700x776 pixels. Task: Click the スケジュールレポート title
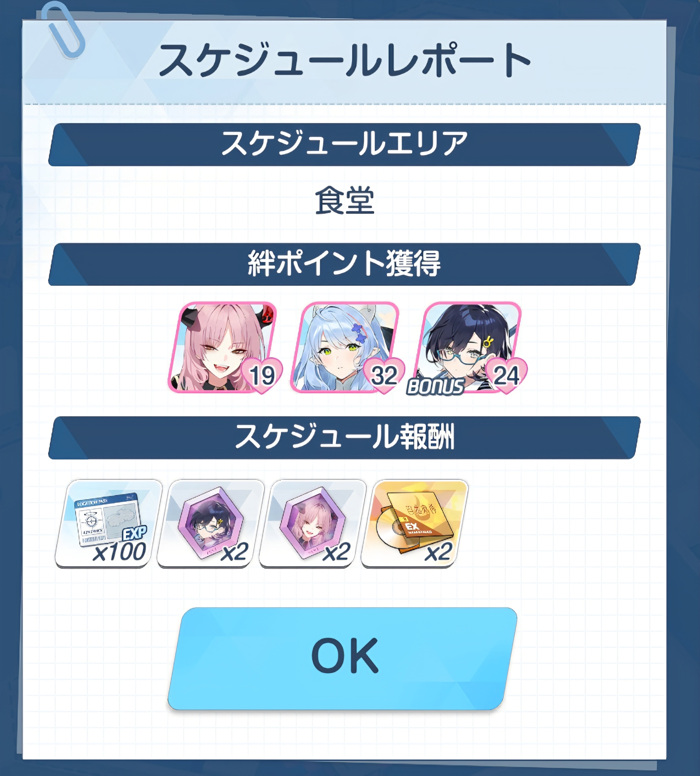(x=344, y=60)
